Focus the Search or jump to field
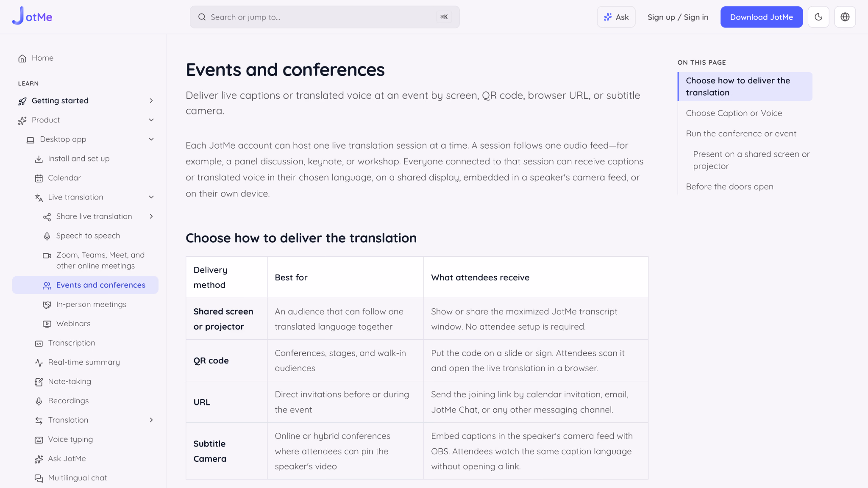The image size is (868, 488). click(x=325, y=17)
